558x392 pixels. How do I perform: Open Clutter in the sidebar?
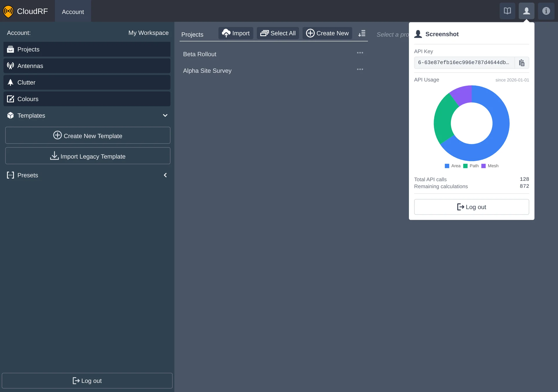[x=87, y=82]
